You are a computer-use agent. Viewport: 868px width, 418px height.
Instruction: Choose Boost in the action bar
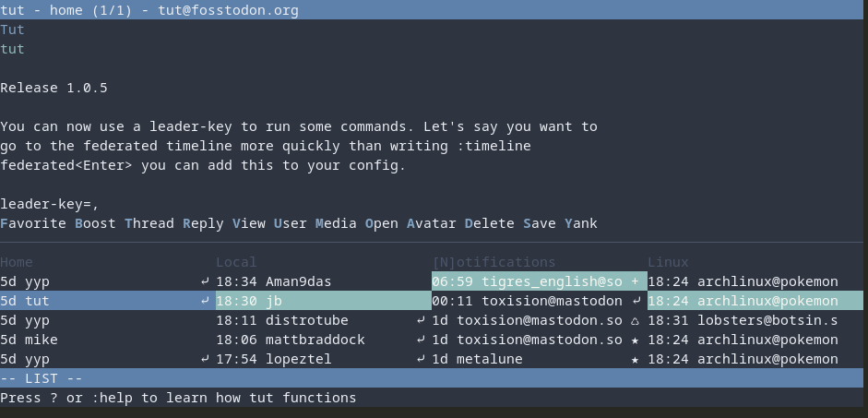coord(96,223)
